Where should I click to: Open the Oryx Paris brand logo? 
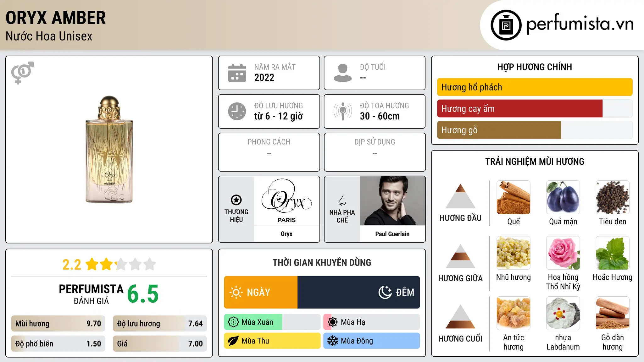(x=286, y=200)
